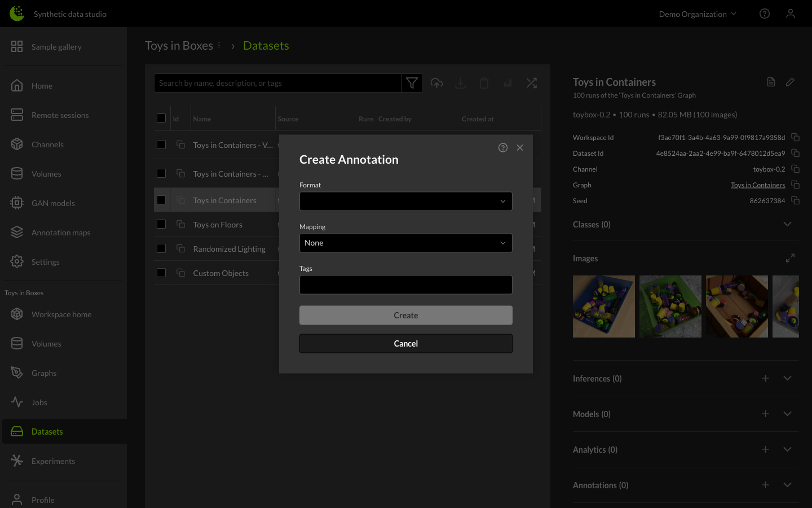
Task: Click the delete trash icon above the table
Action: pos(484,82)
